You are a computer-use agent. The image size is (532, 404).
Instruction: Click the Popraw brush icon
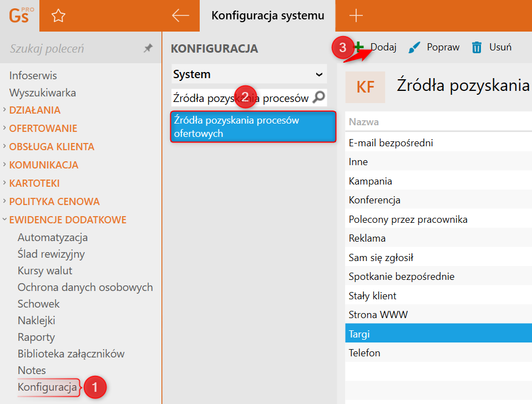click(414, 48)
